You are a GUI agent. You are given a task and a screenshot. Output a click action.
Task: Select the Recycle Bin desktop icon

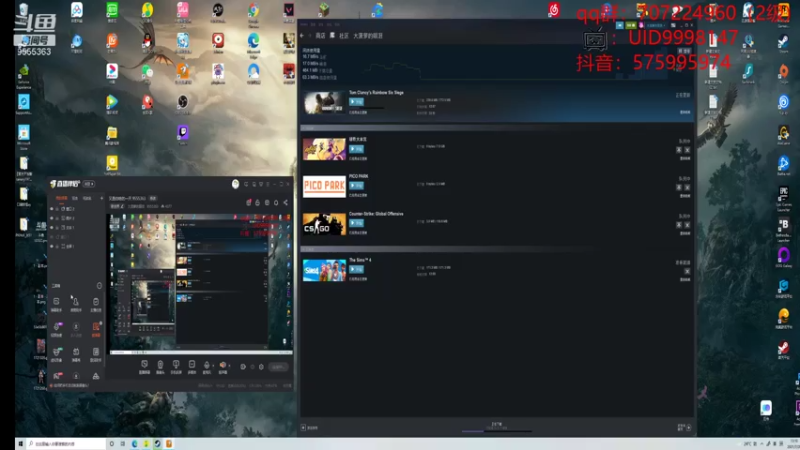click(23, 10)
